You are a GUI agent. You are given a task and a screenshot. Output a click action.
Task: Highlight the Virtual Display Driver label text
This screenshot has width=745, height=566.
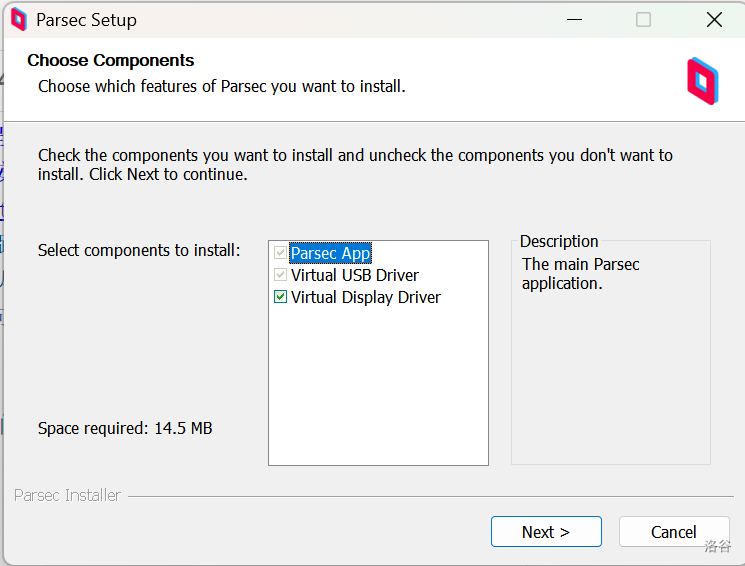pyautogui.click(x=366, y=297)
